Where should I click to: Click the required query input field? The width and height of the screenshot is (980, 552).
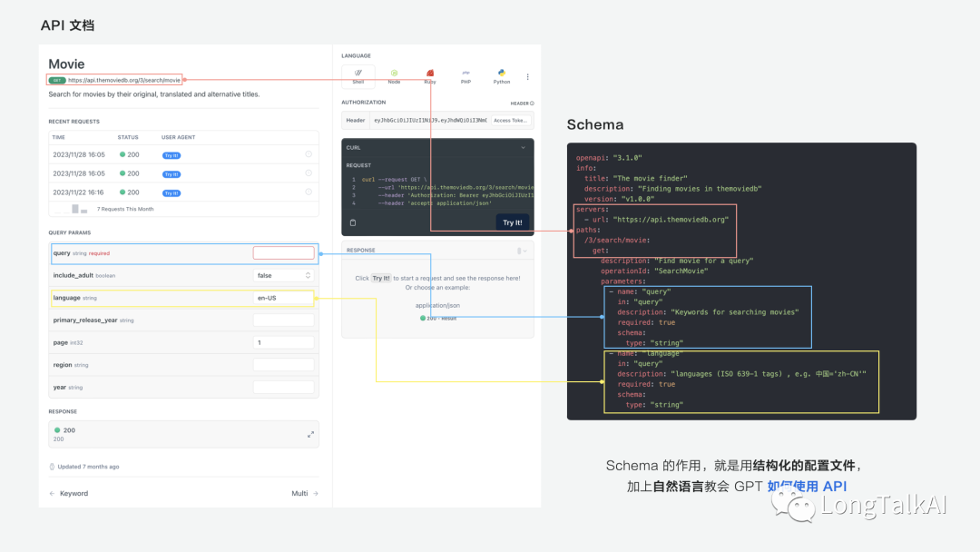(x=284, y=253)
